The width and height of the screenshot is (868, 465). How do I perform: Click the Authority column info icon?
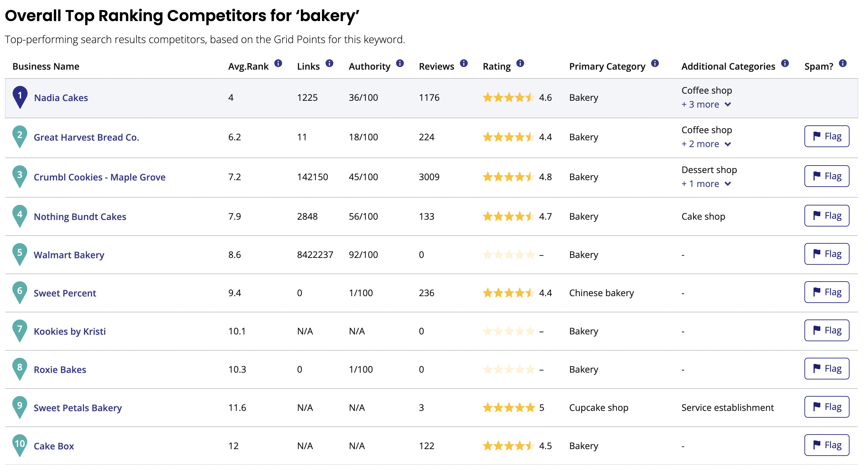tap(400, 63)
